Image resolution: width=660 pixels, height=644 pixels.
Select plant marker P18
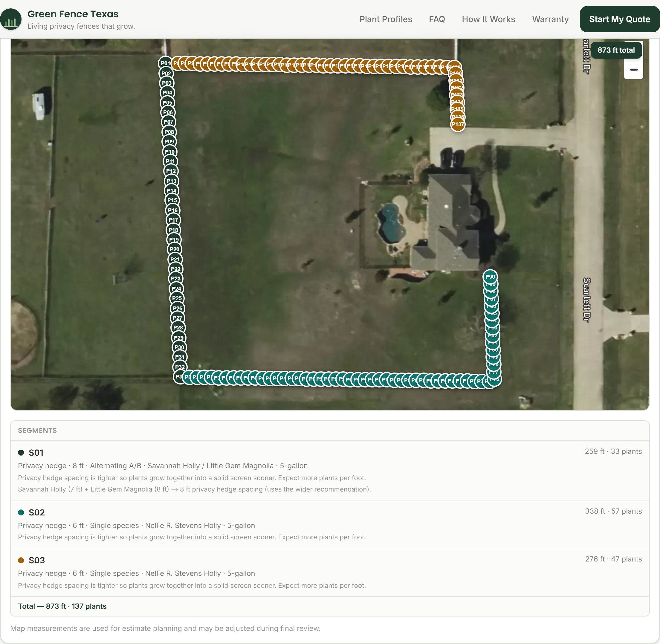173,230
